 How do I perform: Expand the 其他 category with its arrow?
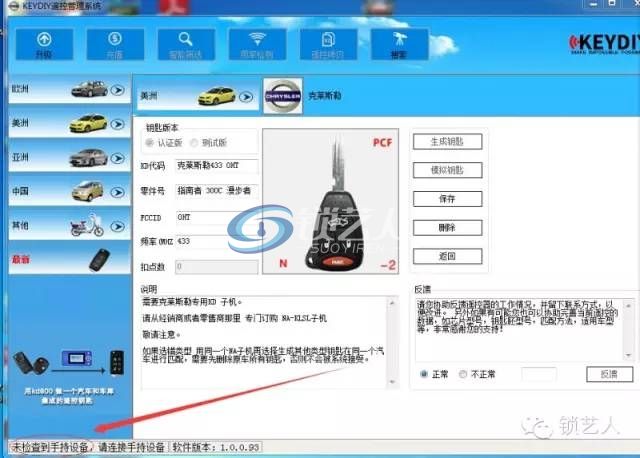(118, 227)
